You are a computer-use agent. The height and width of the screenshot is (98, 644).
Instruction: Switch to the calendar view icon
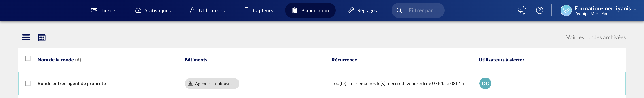coord(42,37)
